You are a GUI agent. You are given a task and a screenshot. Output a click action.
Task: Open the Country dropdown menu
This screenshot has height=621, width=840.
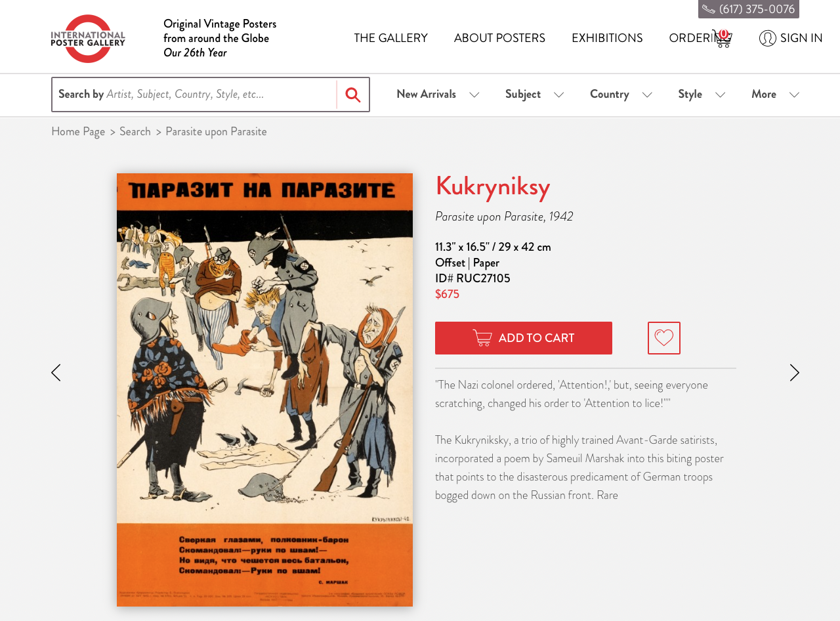click(x=621, y=95)
